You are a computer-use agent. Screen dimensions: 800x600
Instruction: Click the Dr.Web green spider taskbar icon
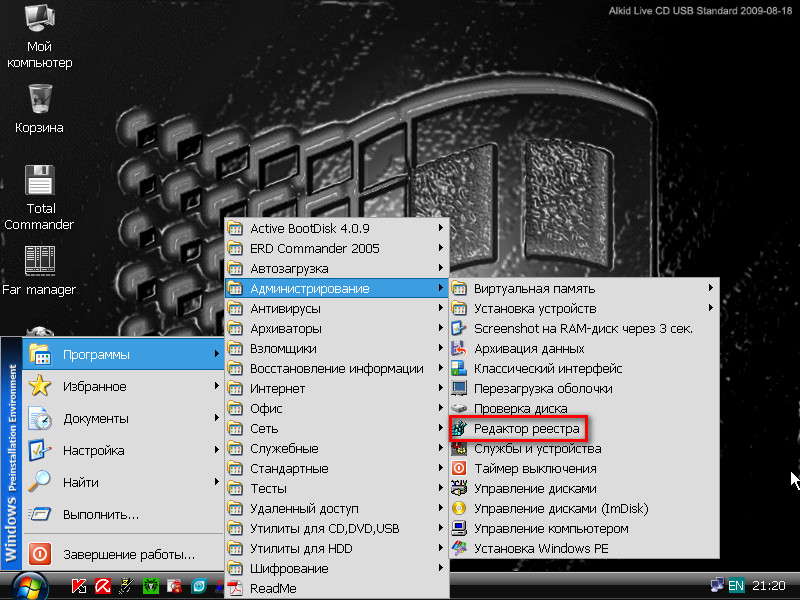tap(151, 586)
